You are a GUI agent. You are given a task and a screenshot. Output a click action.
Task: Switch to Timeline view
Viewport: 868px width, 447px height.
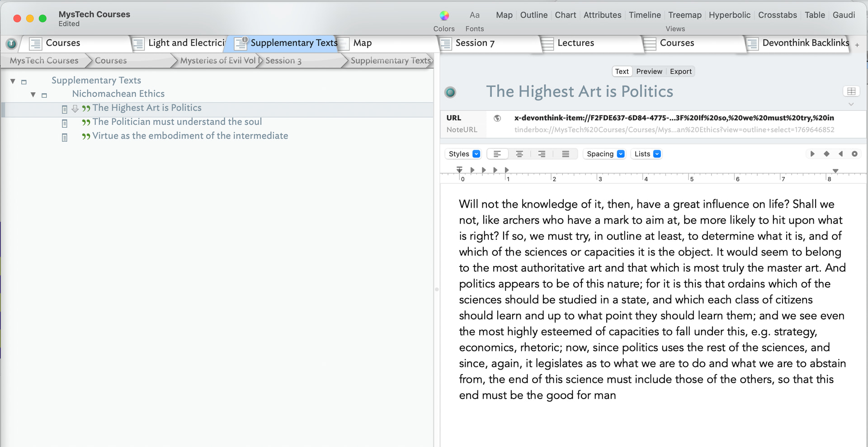coord(644,15)
